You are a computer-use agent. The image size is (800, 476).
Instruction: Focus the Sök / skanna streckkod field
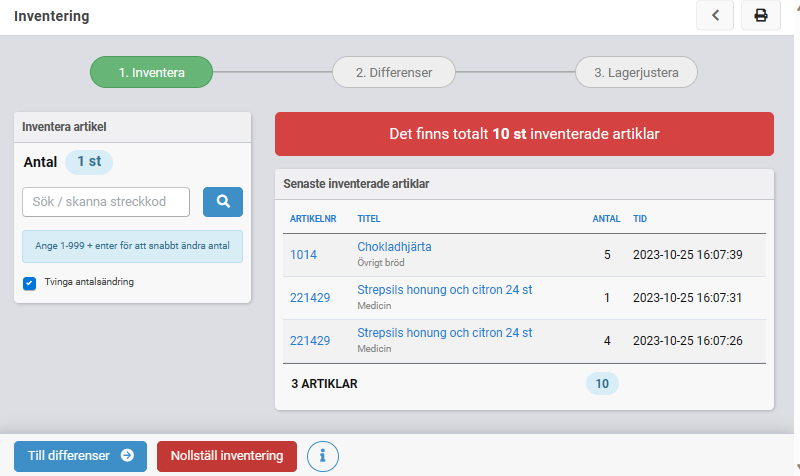coord(106,201)
